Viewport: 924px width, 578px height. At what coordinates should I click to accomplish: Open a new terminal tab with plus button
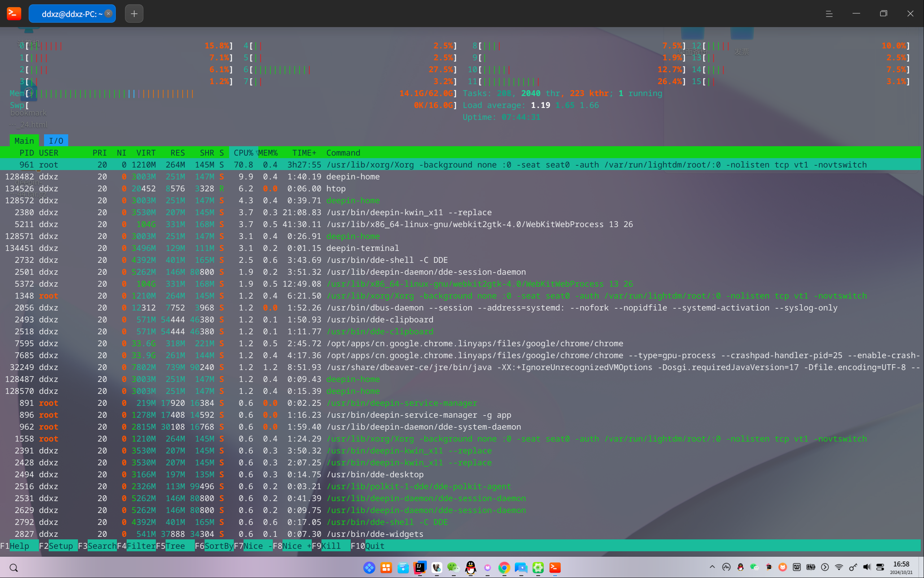[x=134, y=14]
